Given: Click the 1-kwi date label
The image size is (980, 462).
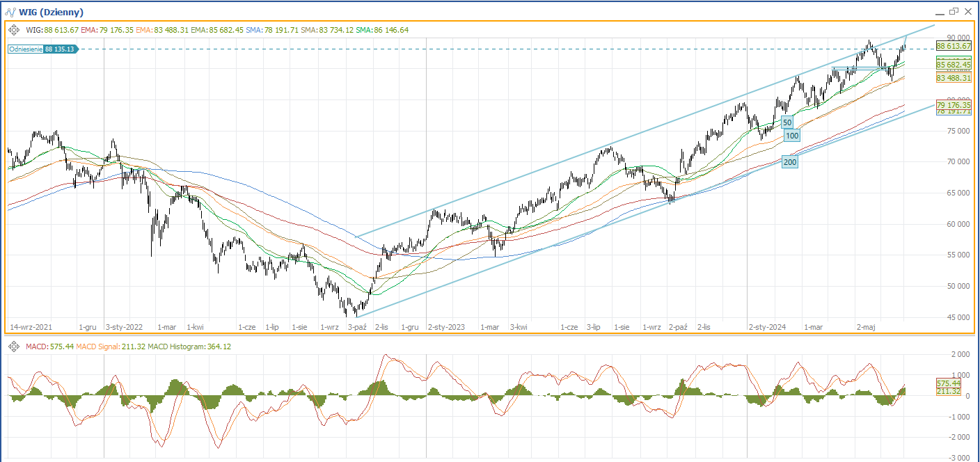Looking at the screenshot, I should (x=196, y=326).
